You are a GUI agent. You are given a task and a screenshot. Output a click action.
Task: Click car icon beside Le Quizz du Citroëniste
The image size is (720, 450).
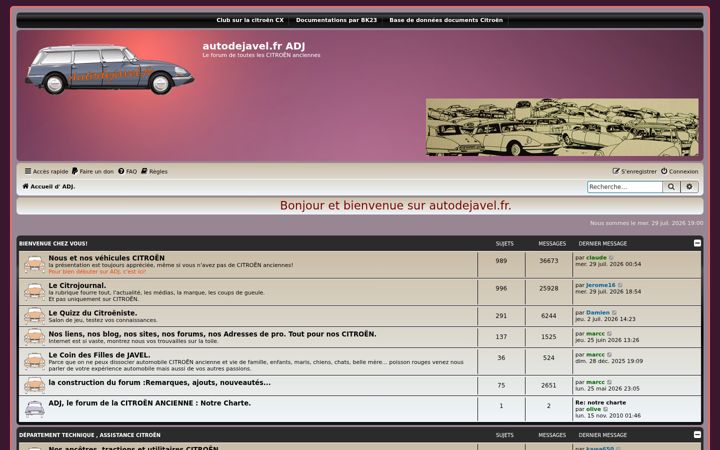click(x=34, y=316)
